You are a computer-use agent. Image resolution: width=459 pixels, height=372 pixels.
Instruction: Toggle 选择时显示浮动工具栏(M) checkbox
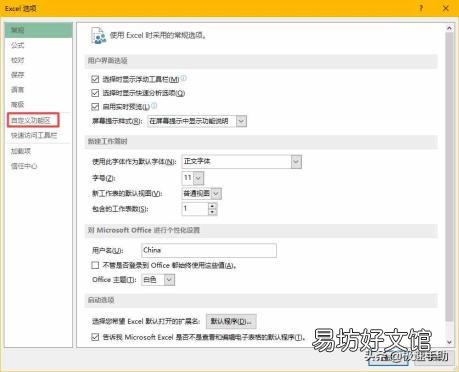point(95,79)
